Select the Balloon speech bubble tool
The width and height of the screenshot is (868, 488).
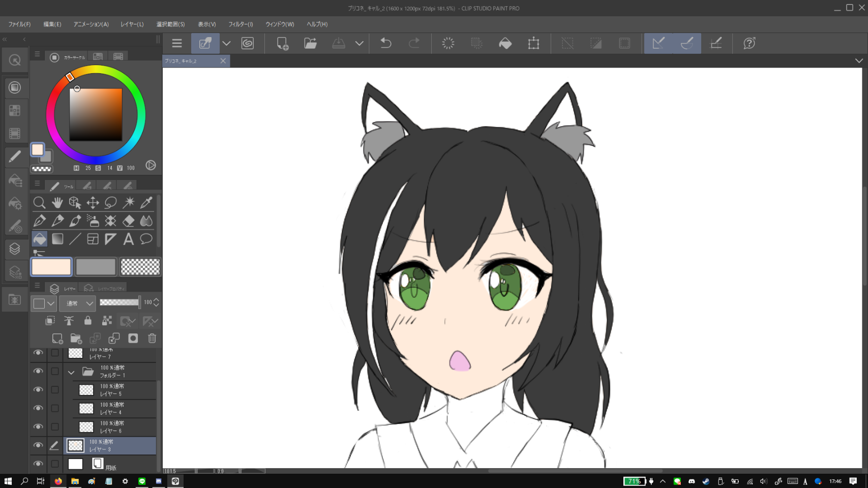pyautogui.click(x=146, y=239)
